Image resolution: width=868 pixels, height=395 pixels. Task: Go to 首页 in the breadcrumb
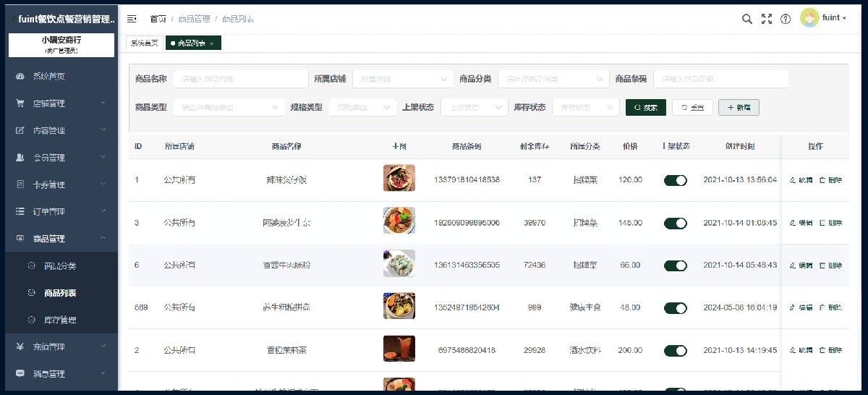click(x=158, y=19)
